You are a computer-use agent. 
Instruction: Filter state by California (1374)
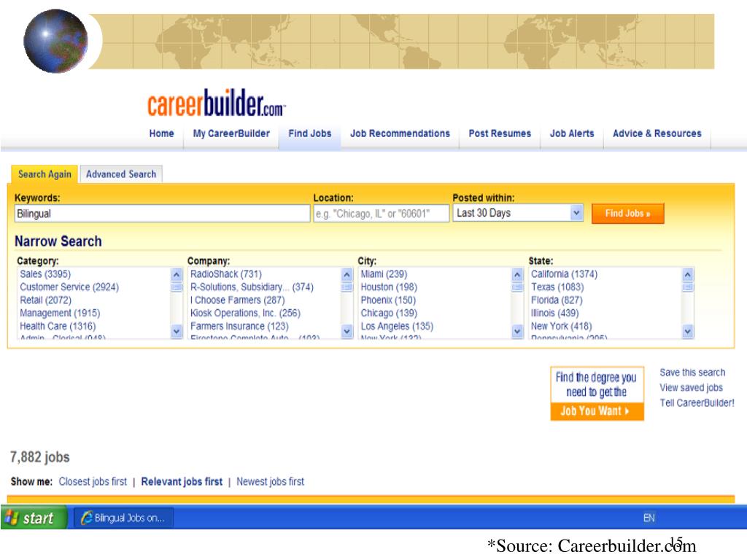565,274
